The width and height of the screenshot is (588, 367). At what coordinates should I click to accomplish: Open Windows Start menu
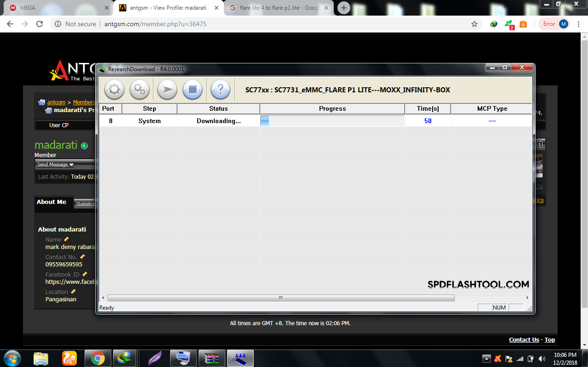click(x=12, y=358)
